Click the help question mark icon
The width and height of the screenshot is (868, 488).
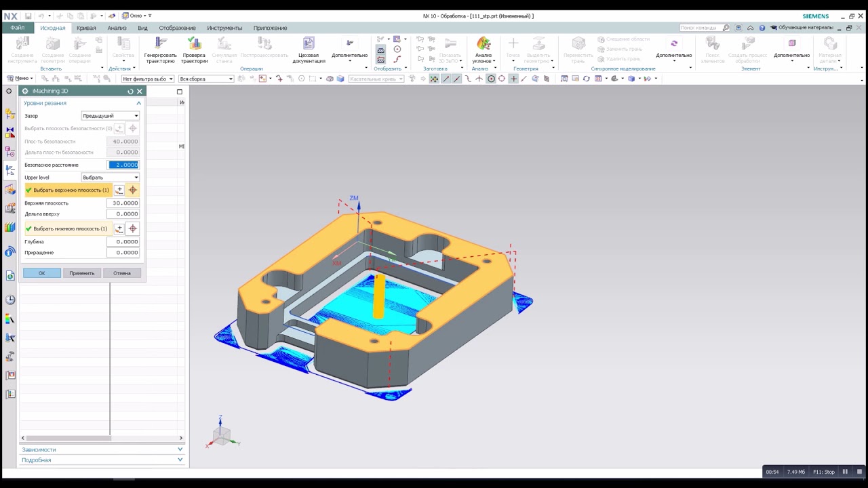(762, 28)
